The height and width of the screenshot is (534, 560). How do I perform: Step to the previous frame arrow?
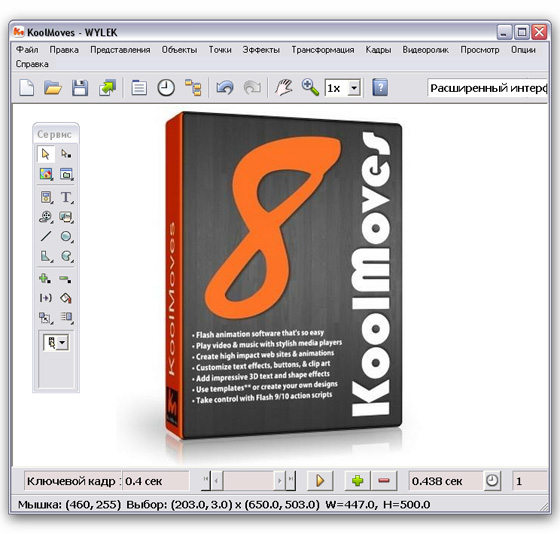(x=216, y=480)
